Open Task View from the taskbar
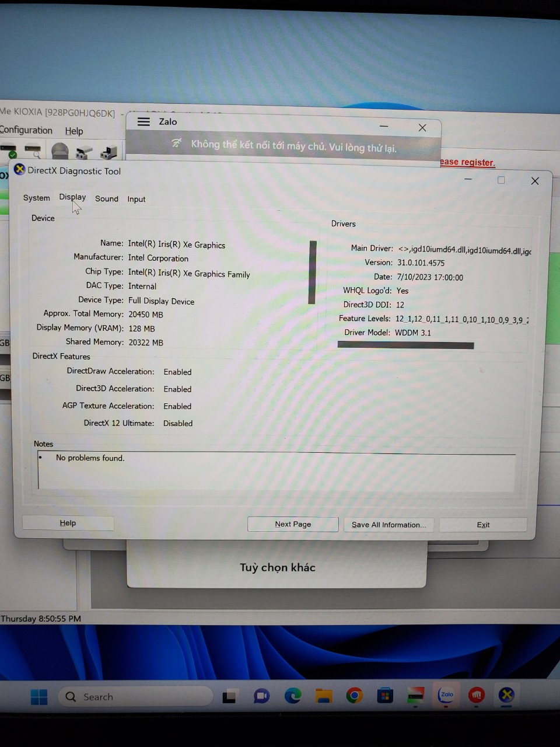This screenshot has height=747, width=560. coord(229,696)
